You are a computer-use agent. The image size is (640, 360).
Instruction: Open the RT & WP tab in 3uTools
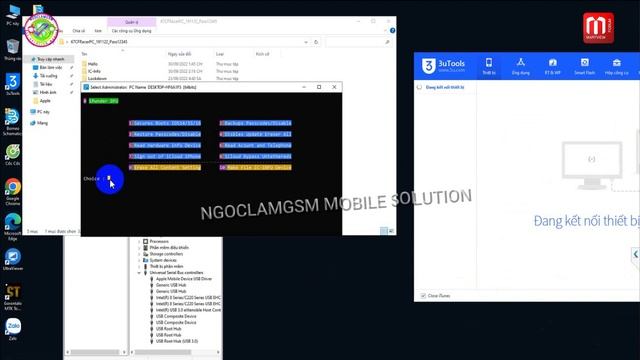(x=552, y=66)
